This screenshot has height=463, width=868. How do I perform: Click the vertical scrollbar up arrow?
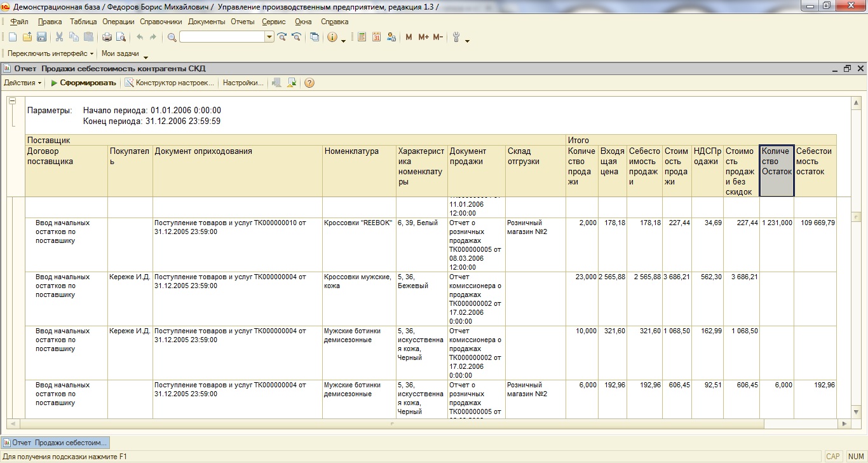click(x=857, y=102)
